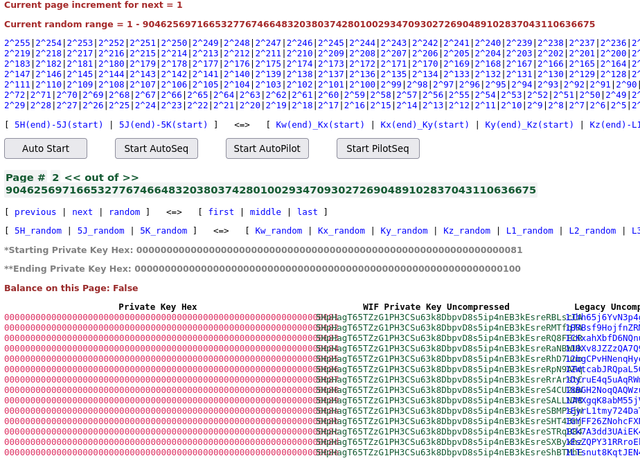Open the Kx_random link
The width and height of the screenshot is (640, 459).
(x=342, y=231)
